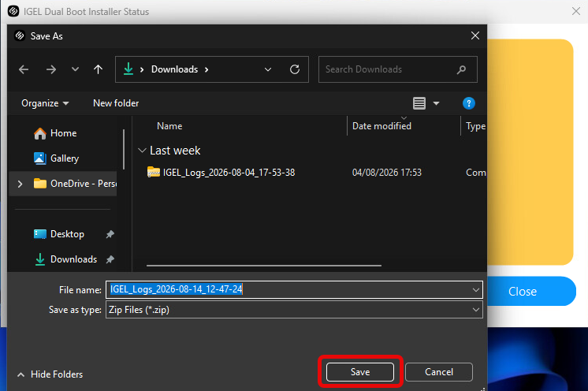Image resolution: width=588 pixels, height=391 pixels.
Task: Open the Organize menu
Action: click(45, 103)
